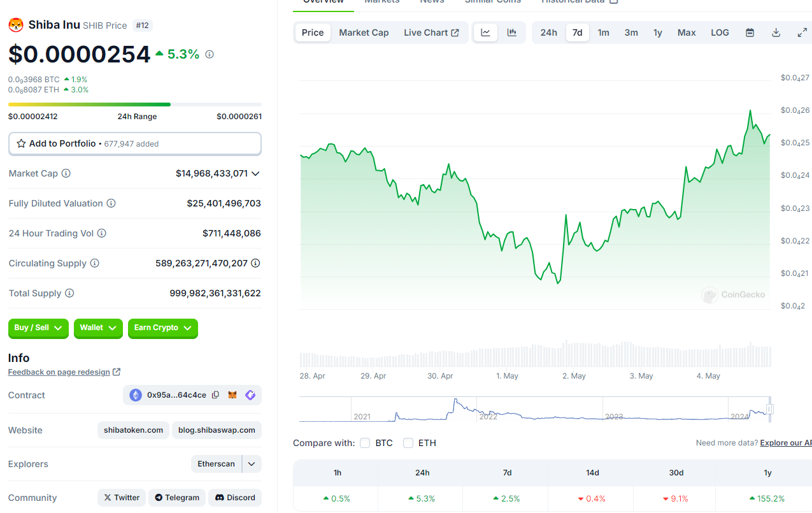Open the info icon beside 5.3% change
Image resolution: width=812 pixels, height=513 pixels.
click(x=210, y=55)
